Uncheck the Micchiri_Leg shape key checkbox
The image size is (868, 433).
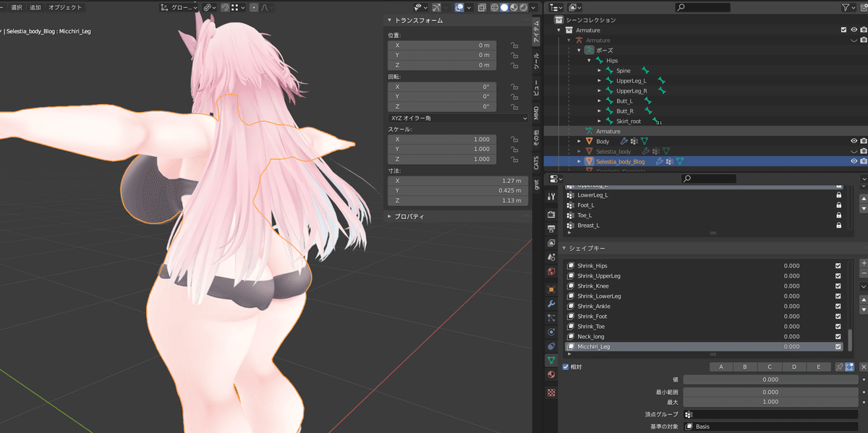[838, 347]
